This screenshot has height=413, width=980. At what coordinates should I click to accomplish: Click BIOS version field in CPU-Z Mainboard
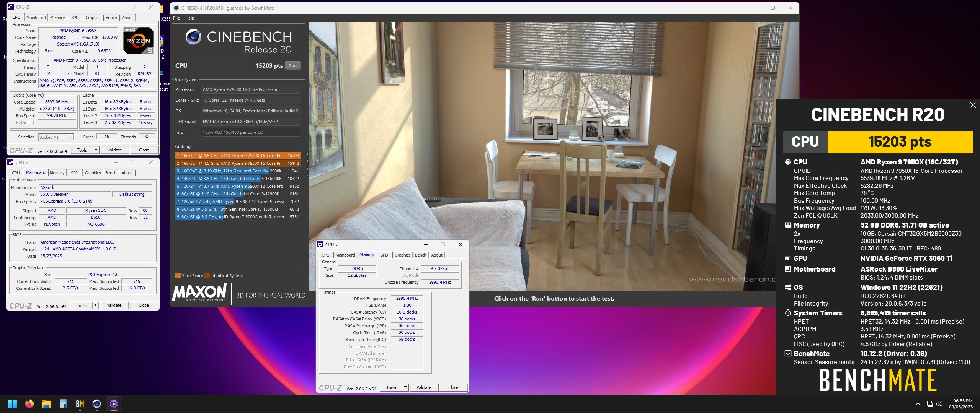click(x=96, y=249)
